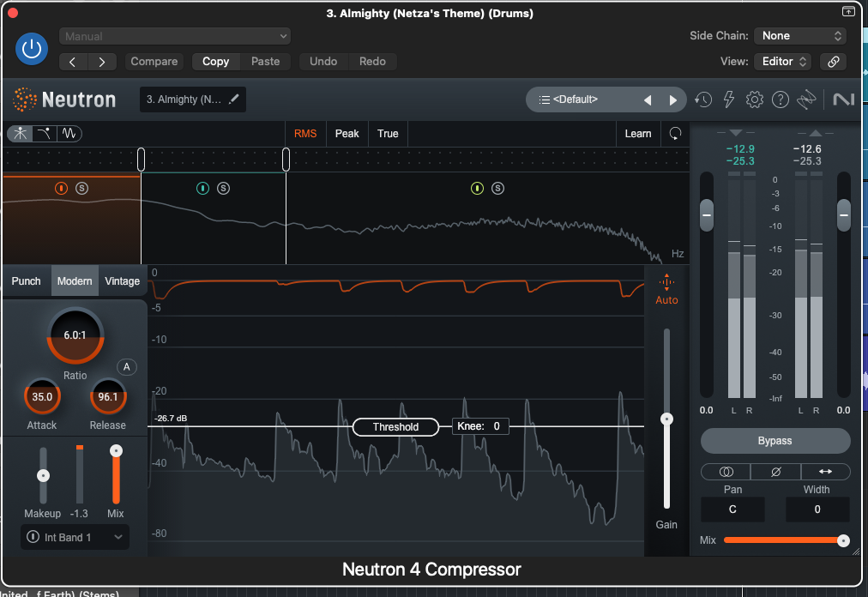This screenshot has height=597, width=868.
Task: Go to previous preset with left arrow
Action: tap(73, 62)
